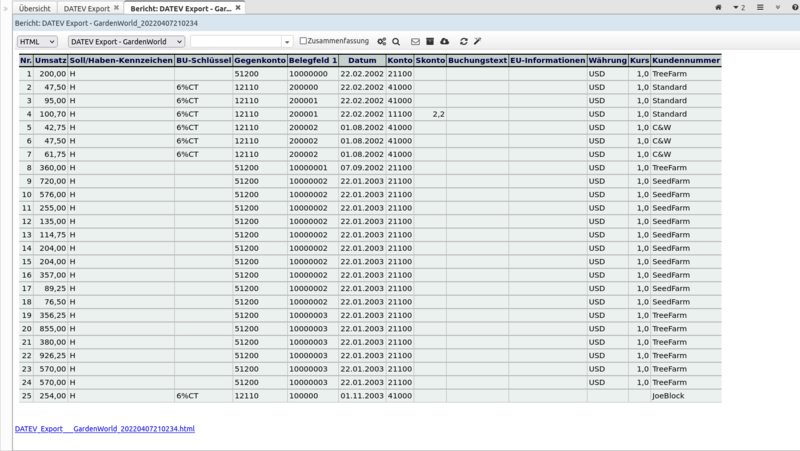Click the refresh arrows icon
The image size is (800, 451).
point(463,42)
